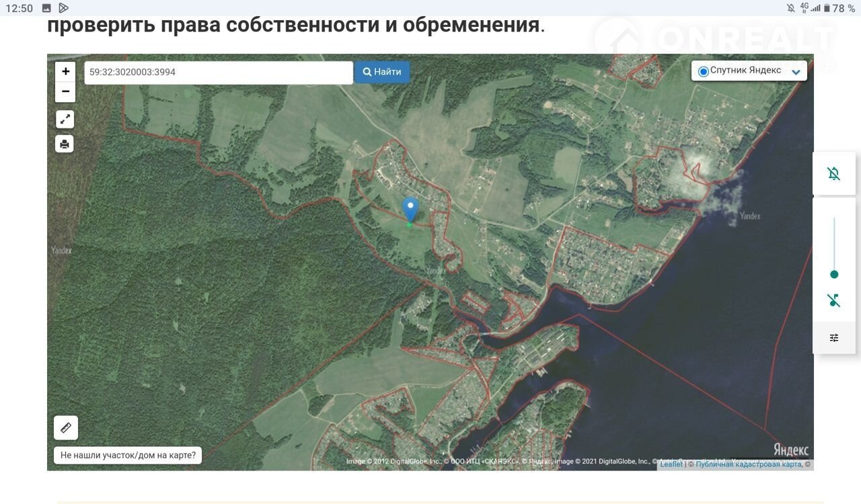Open the Leaflet attribution link
Viewport: 861px width, 504px height.
coord(671,464)
